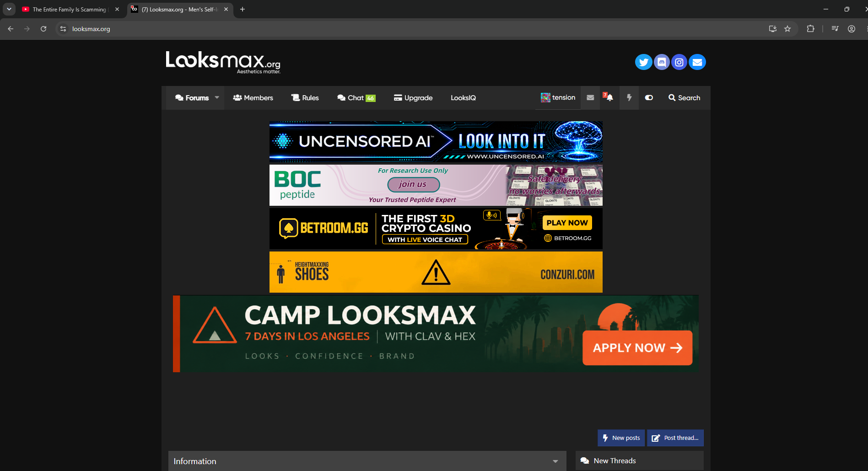Image resolution: width=868 pixels, height=471 pixels.
Task: Click the Camp Looksmax triangle logo
Action: coord(215,325)
